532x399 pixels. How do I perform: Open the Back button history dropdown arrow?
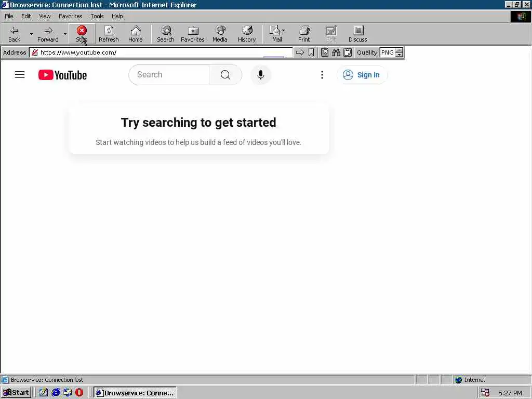tap(31, 34)
